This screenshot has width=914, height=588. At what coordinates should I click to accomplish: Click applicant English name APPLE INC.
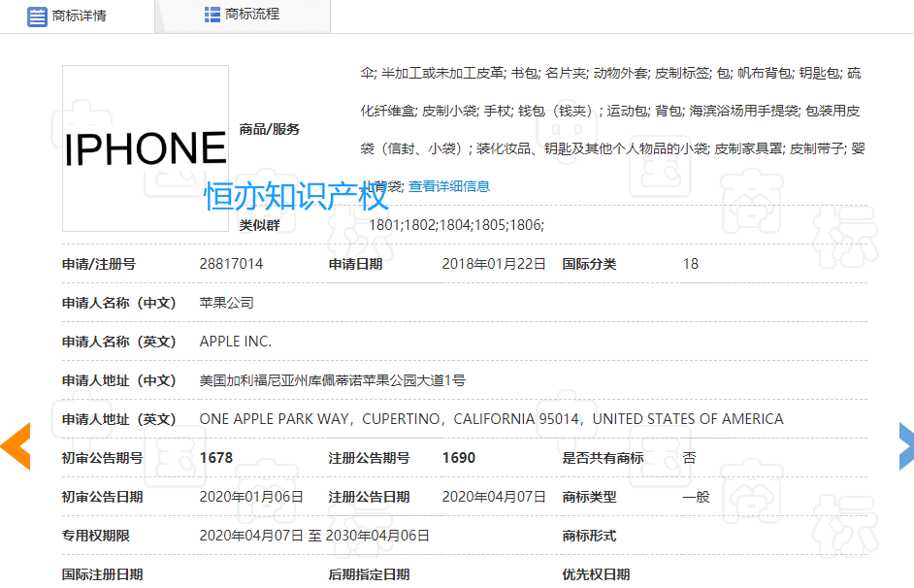click(236, 342)
